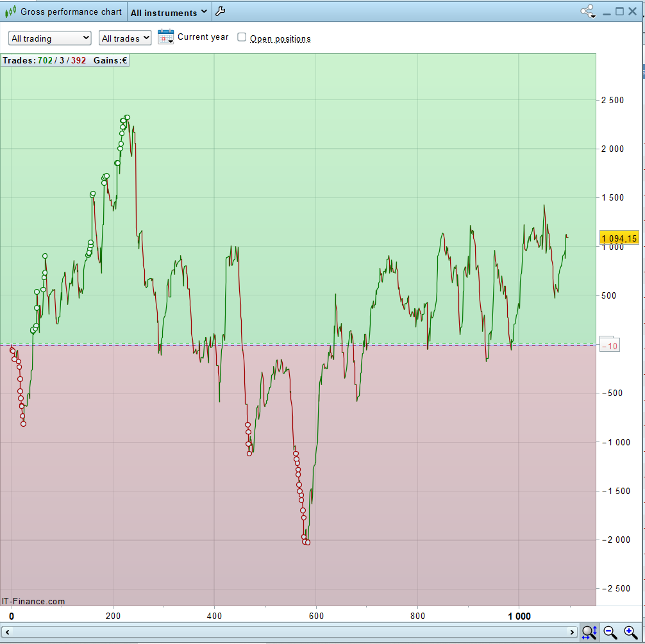The width and height of the screenshot is (645, 644).
Task: Click the horizontal scrollbar track
Action: click(x=289, y=632)
